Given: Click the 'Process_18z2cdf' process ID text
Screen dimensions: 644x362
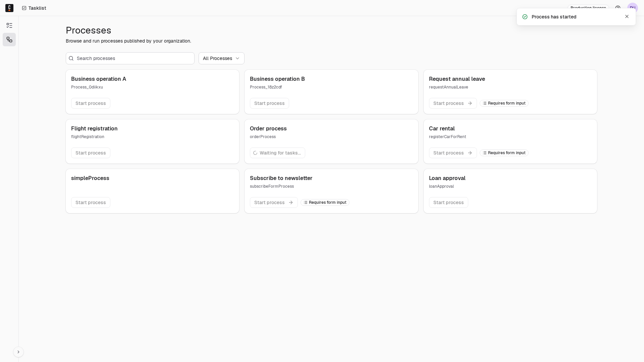Looking at the screenshot, I should click(x=266, y=87).
